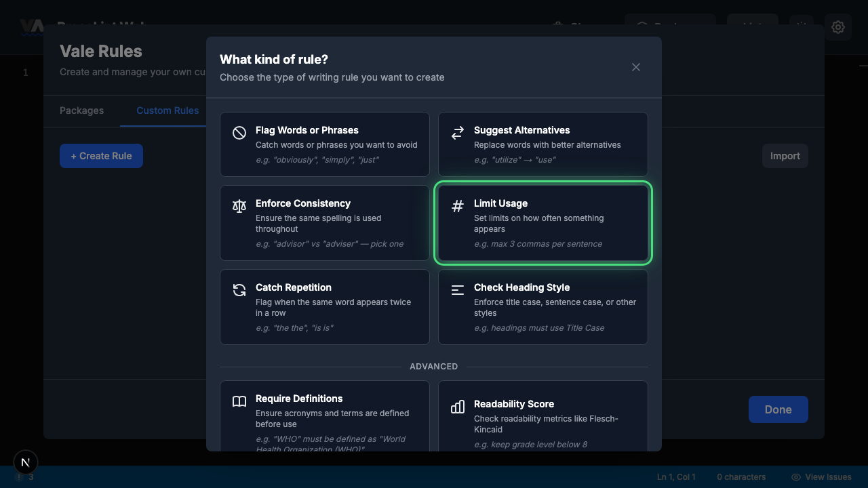Screen dimensions: 868x488
Task: Click the Next.js dev tools badge
Action: (x=26, y=462)
